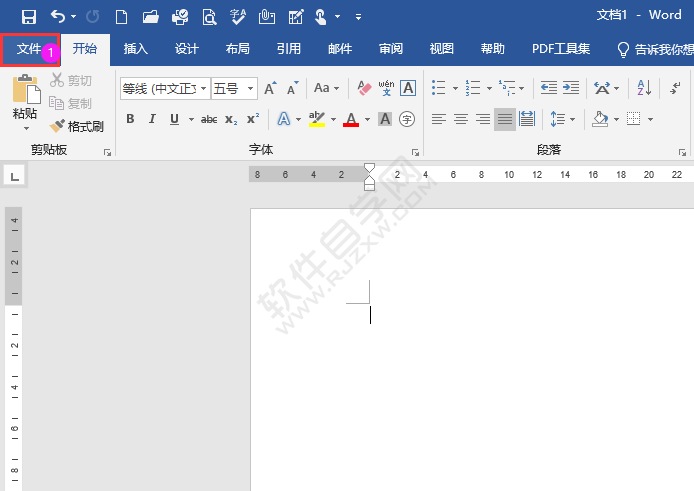Image resolution: width=694 pixels, height=491 pixels.
Task: Open the font group dialog launcher
Action: point(415,152)
